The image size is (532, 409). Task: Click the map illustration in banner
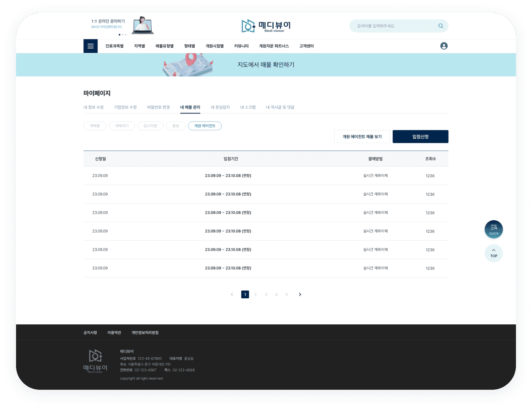pyautogui.click(x=188, y=65)
